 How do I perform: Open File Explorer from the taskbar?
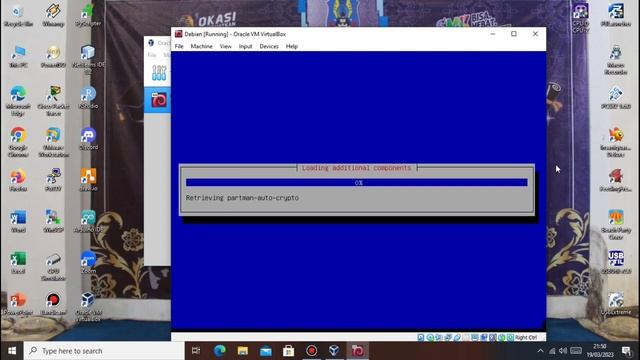click(x=243, y=351)
